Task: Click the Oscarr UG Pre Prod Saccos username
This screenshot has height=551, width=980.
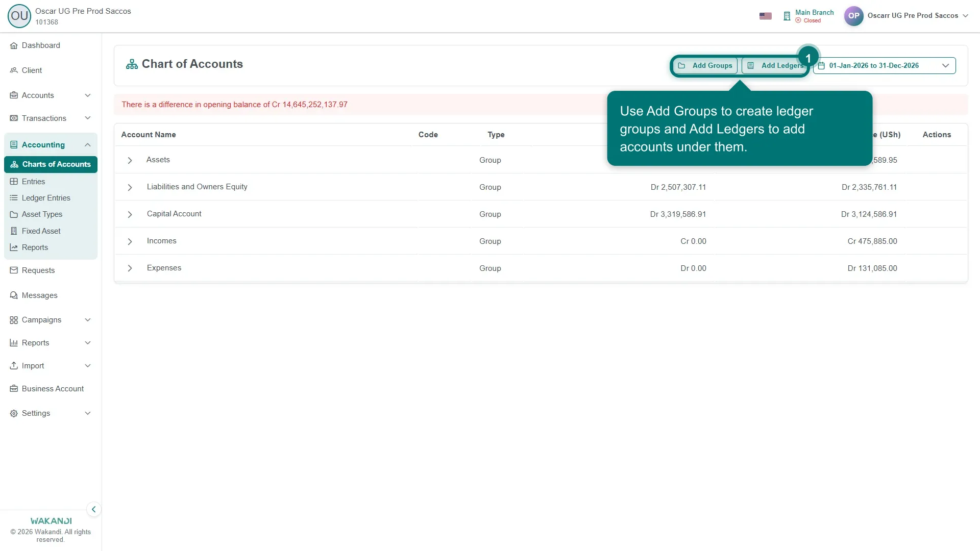Action: coord(913,16)
